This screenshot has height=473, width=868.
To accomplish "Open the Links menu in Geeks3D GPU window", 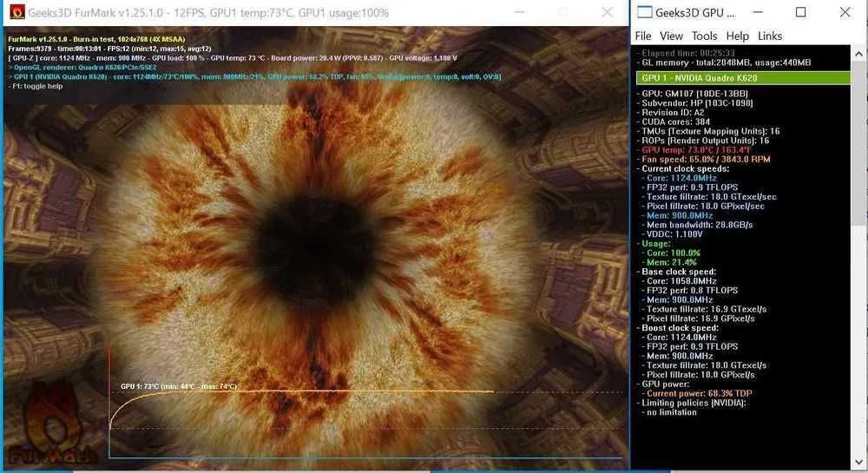I will [769, 36].
